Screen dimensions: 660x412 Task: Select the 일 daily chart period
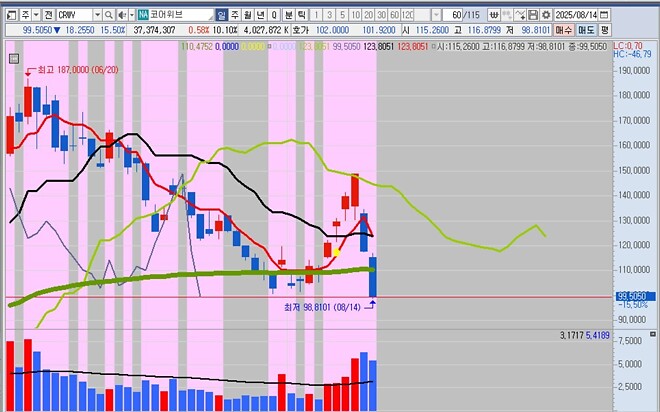click(222, 15)
